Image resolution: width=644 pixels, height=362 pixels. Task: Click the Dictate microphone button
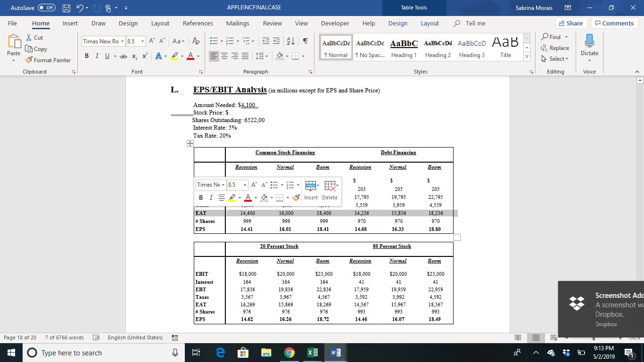click(x=589, y=45)
